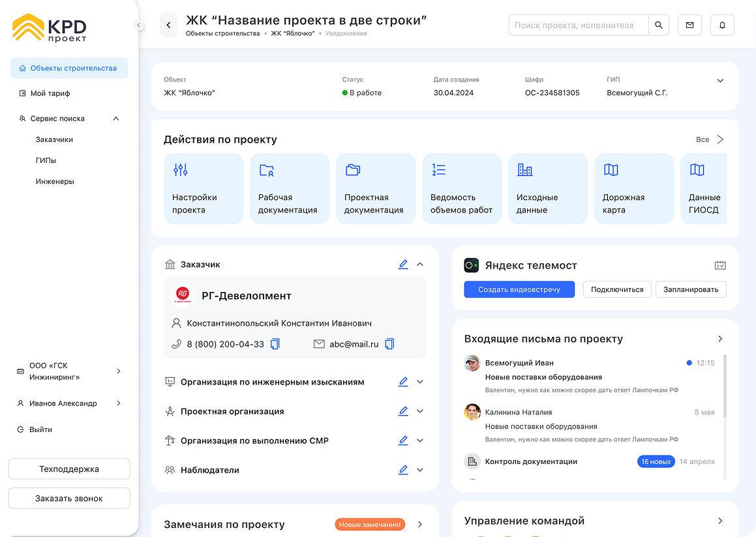The width and height of the screenshot is (756, 537).
Task: Expand the Наблюдатели section
Action: tap(420, 470)
